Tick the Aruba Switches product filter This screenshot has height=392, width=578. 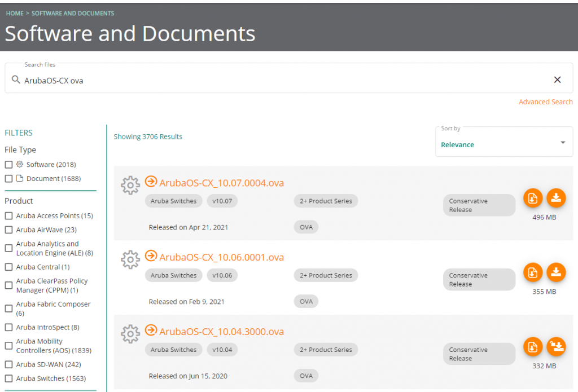(8, 379)
